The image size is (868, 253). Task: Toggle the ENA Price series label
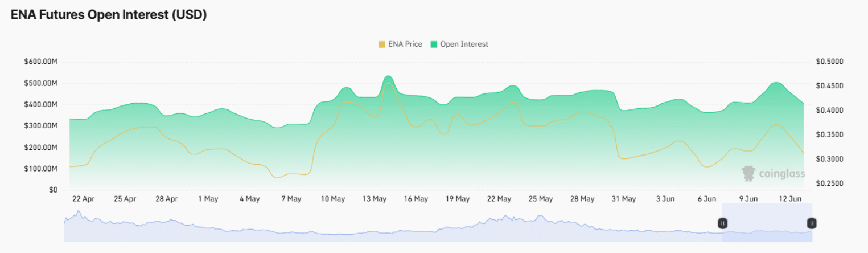405,44
